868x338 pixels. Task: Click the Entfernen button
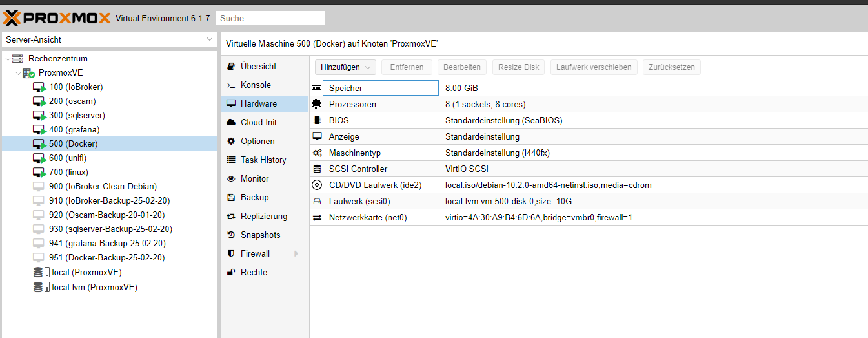(407, 67)
